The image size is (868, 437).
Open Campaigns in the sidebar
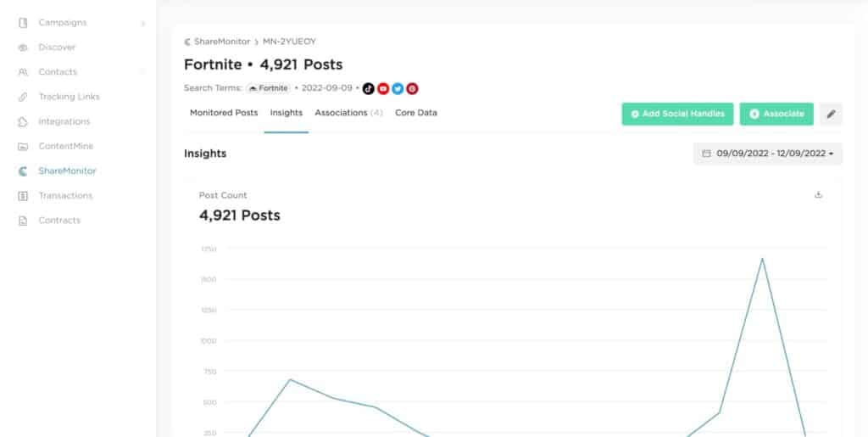click(63, 23)
